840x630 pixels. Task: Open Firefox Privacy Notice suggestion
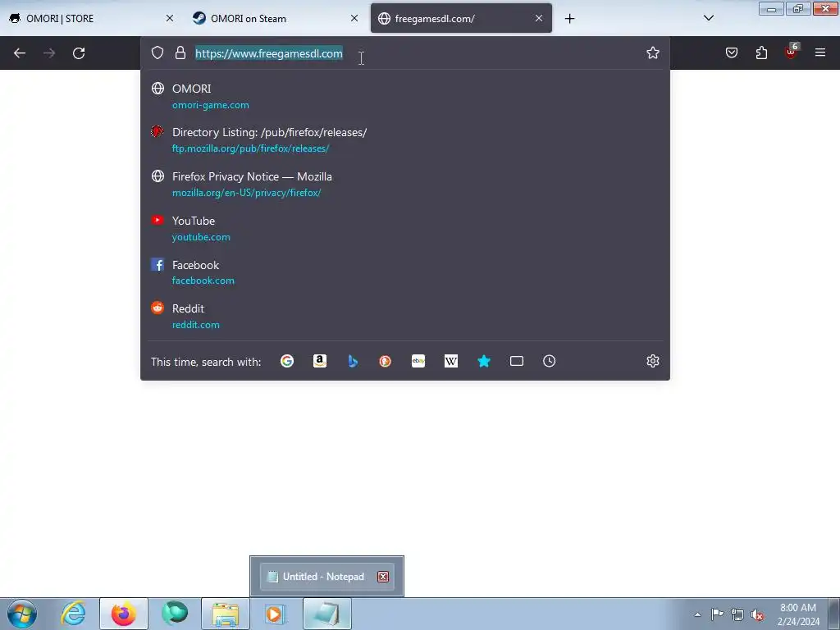click(x=405, y=185)
